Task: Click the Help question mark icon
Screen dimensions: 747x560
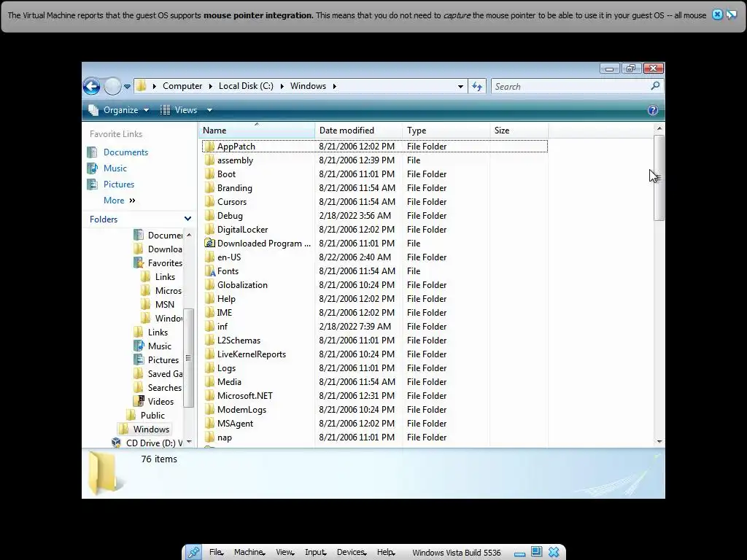Action: pyautogui.click(x=653, y=110)
